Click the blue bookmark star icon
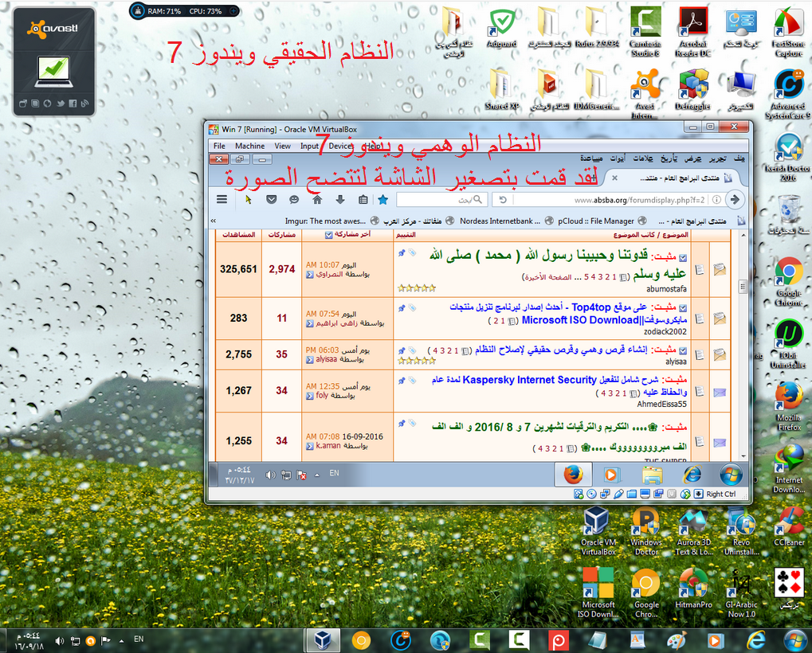This screenshot has width=812, height=653. tap(382, 200)
